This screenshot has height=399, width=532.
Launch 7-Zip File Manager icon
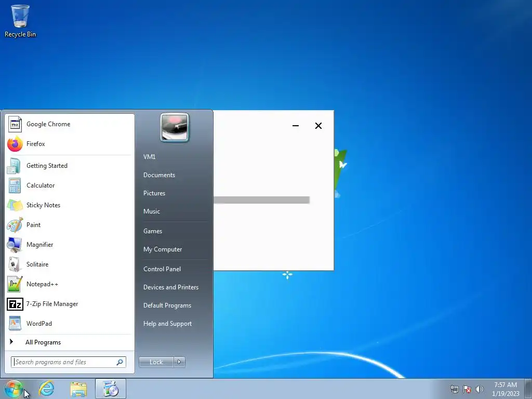click(15, 304)
